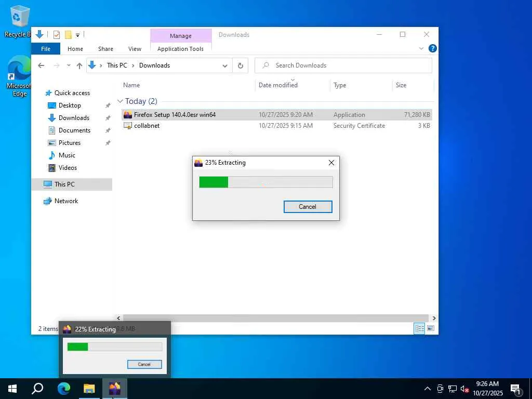
Task: Open taskbar Search
Action: tap(37, 389)
